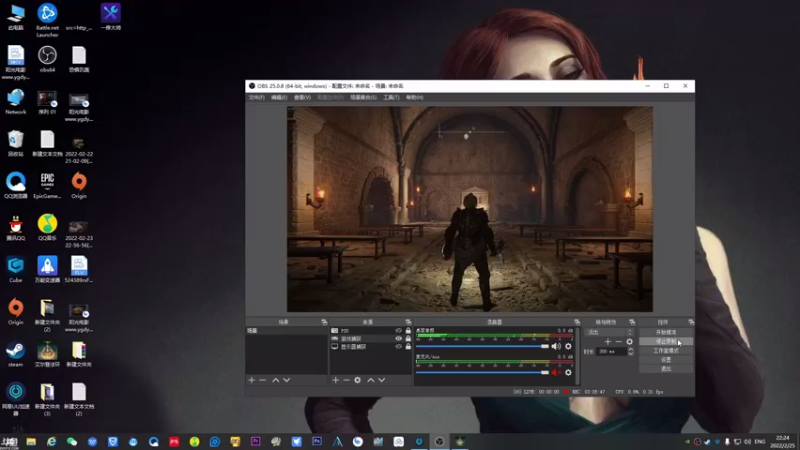
Task: Open desktop audio settings gear in mixer
Action: click(568, 346)
